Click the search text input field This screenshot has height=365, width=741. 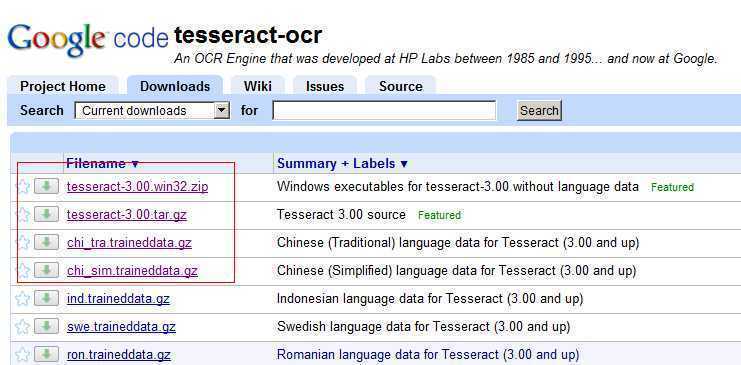[384, 111]
